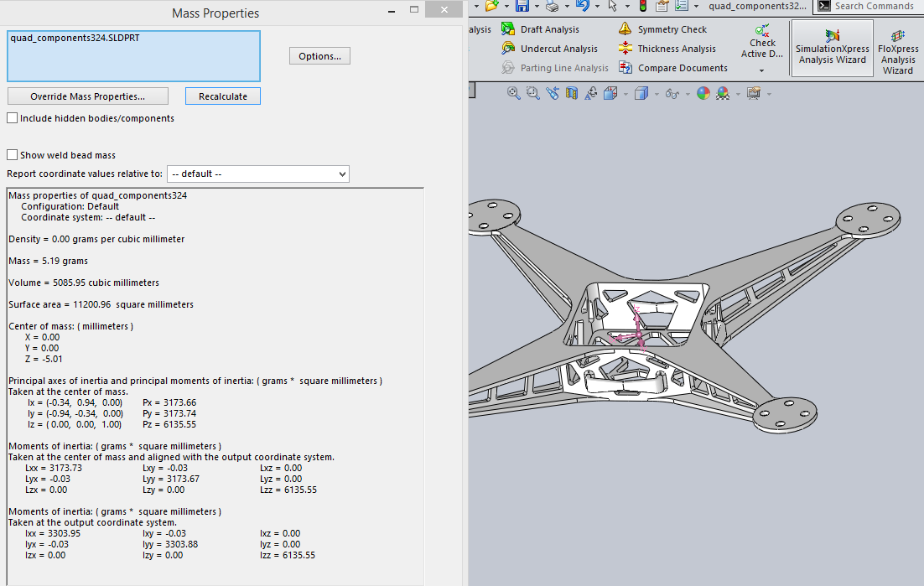Activate the Section View icon
This screenshot has width=924, height=586.
pos(572,93)
